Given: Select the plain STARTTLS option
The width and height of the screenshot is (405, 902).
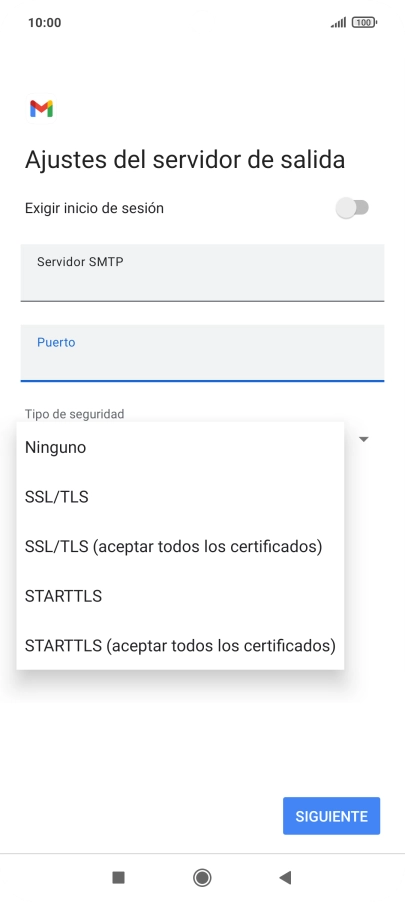Looking at the screenshot, I should pyautogui.click(x=180, y=596).
